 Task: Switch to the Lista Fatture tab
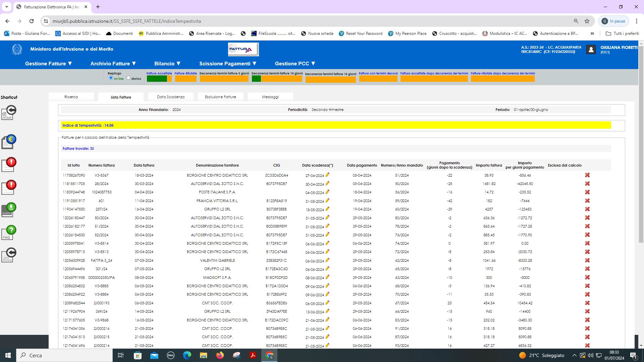[121, 97]
